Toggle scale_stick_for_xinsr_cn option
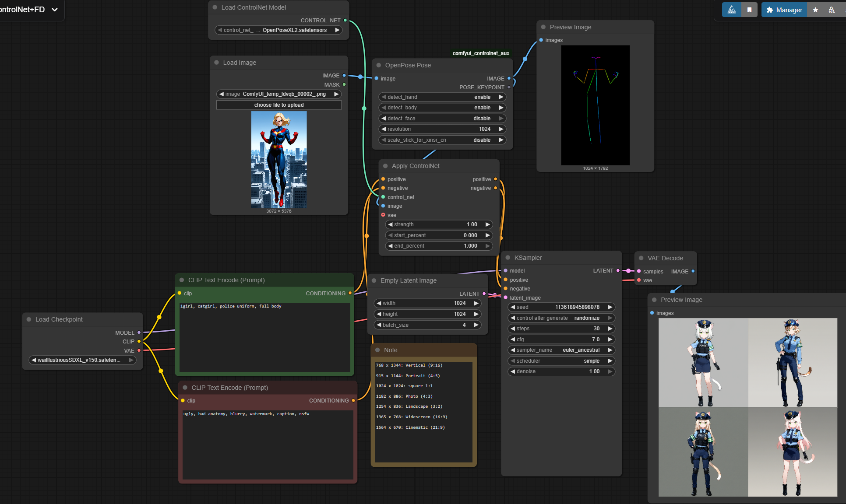 [442, 140]
